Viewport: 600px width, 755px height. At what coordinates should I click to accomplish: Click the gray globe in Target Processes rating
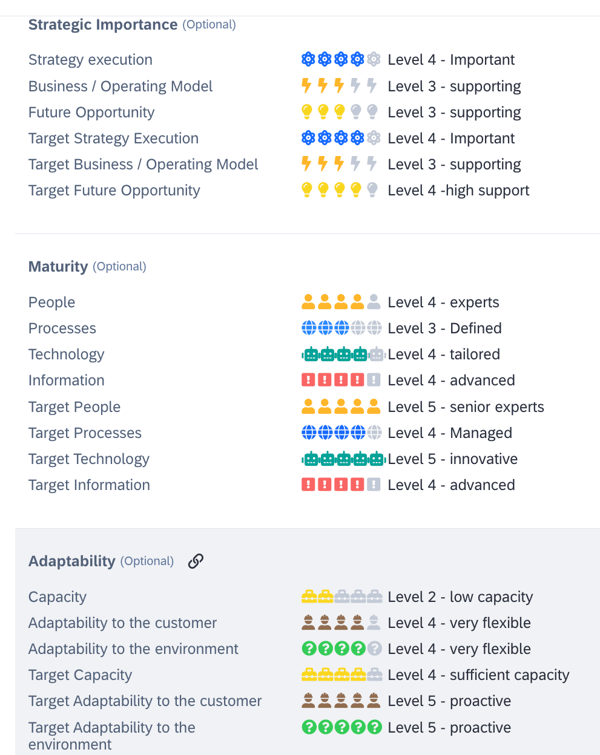tap(374, 433)
